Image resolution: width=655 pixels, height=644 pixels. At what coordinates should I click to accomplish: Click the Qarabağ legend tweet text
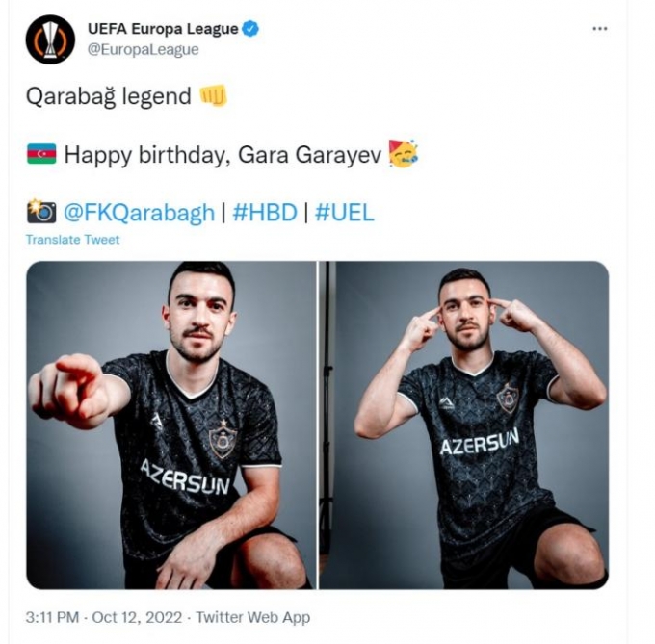pos(109,96)
